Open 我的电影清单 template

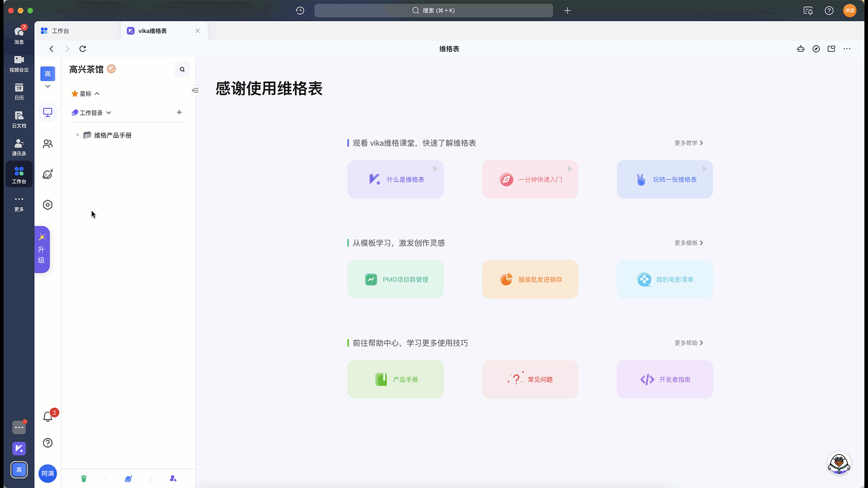click(x=665, y=279)
